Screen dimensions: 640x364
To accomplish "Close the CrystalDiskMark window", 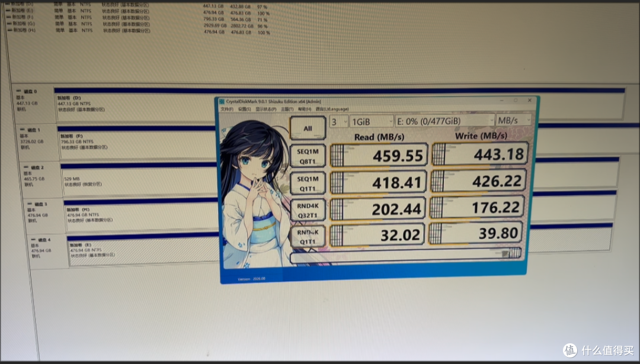I will 529,100.
